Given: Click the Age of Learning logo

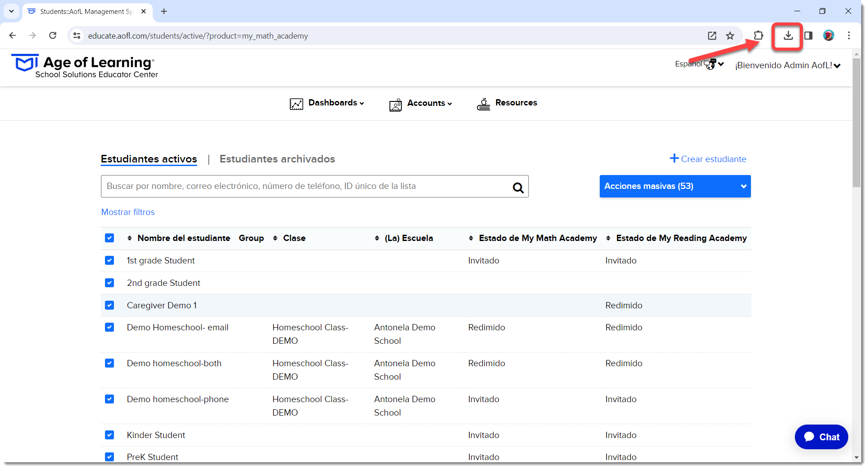Looking at the screenshot, I should point(84,66).
